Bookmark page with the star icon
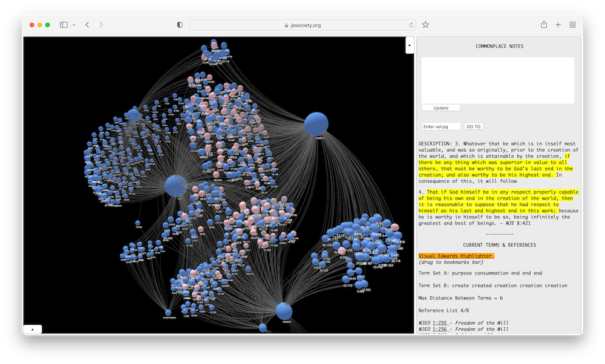This screenshot has height=364, width=605. tap(425, 25)
